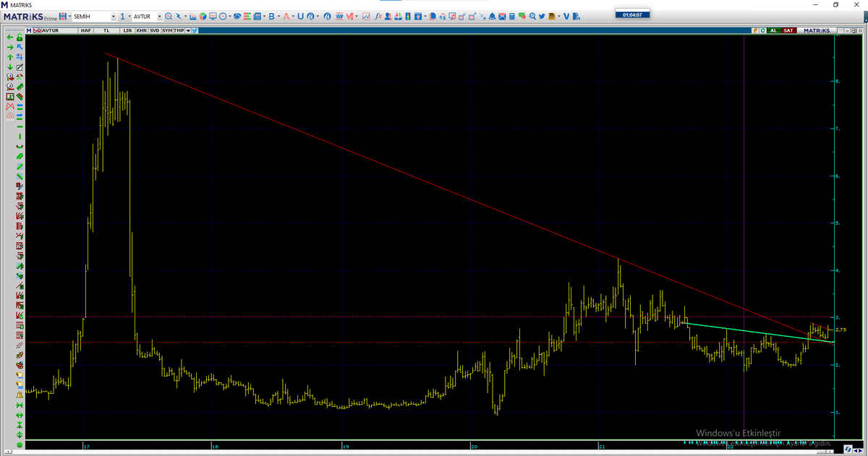Click the bold blue B toolbar button
The image size is (868, 456).
[271, 17]
